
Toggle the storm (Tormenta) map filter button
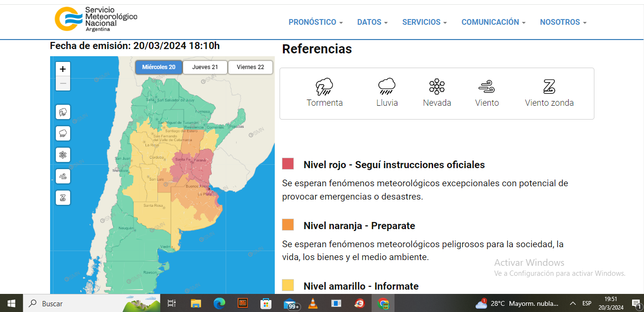(63, 112)
